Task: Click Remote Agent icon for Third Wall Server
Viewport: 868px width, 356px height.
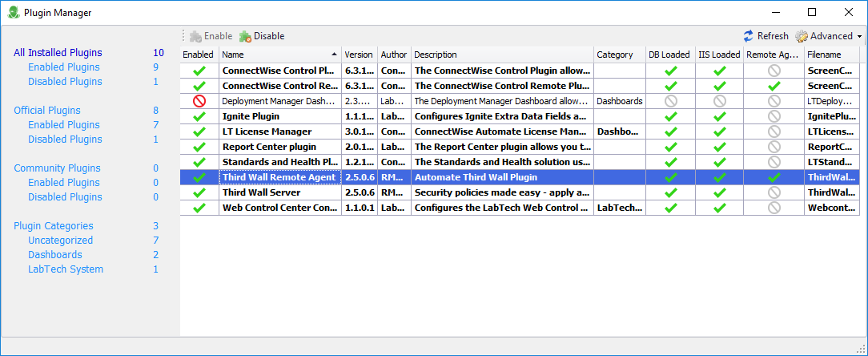Action: click(774, 192)
